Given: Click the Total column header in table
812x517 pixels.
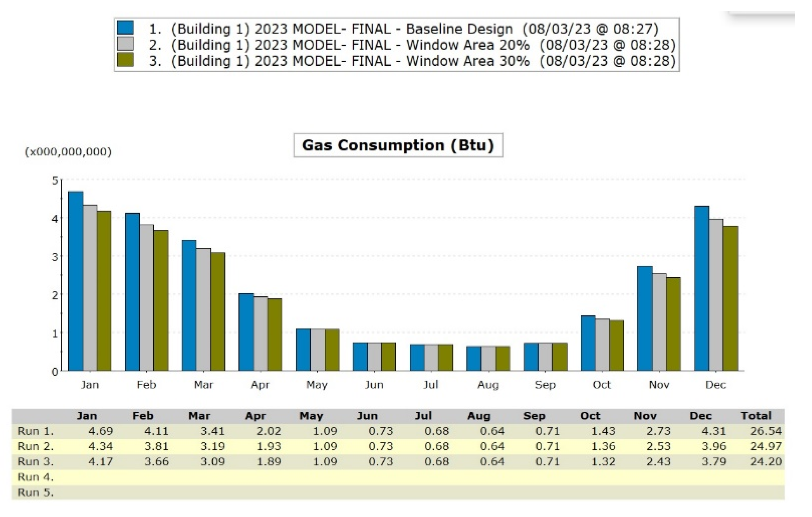Looking at the screenshot, I should [x=756, y=416].
